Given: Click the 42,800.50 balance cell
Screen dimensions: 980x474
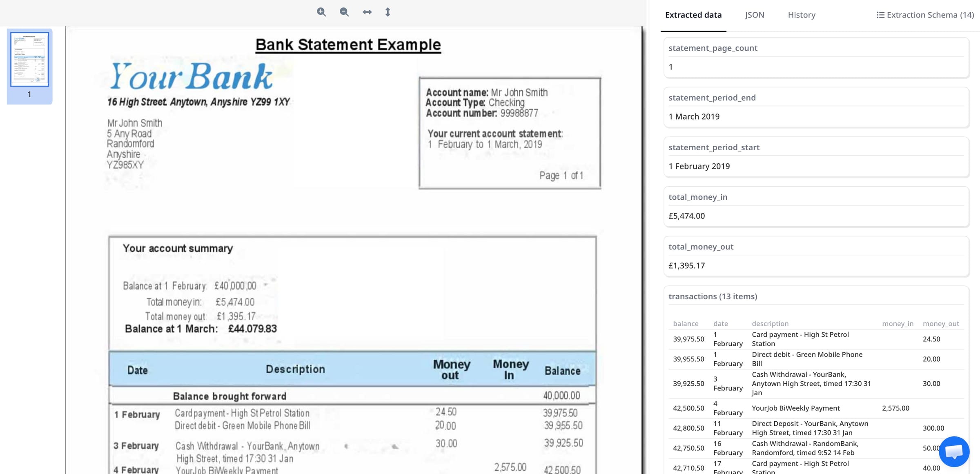Looking at the screenshot, I should click(x=688, y=428).
